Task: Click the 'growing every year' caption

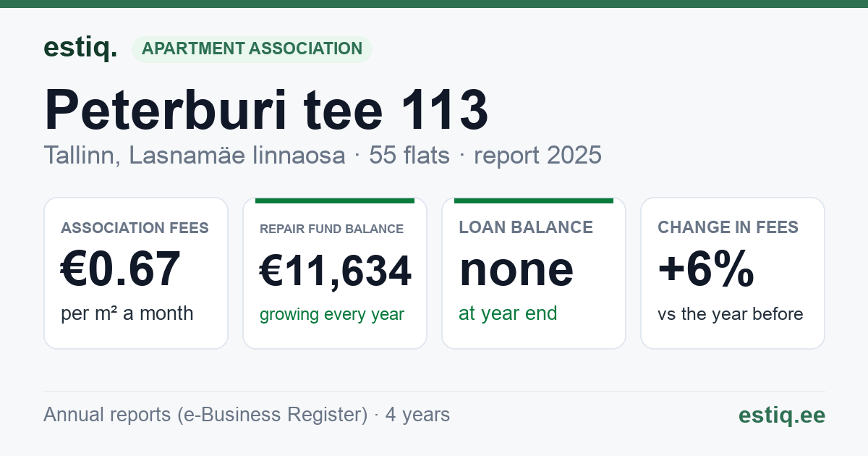Action: pos(332,314)
